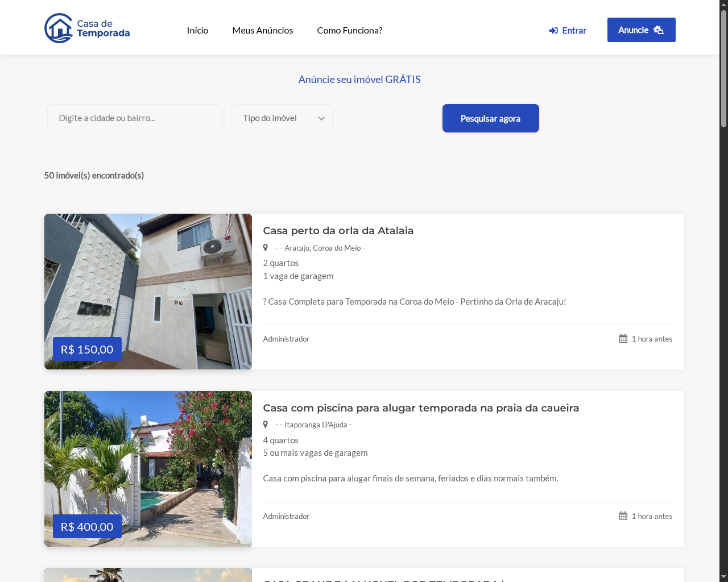Screen dimensions: 728x582
Task: Open Casa com piscina praia da caueira title
Action: coord(421,408)
